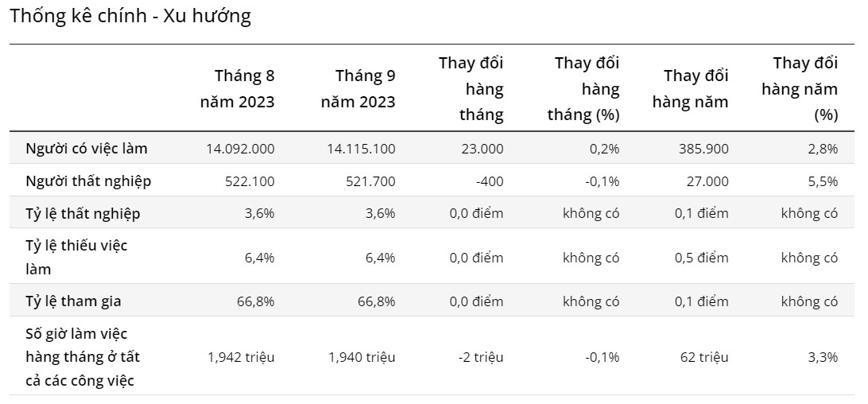Screen dimensions: 868x404
Task: Click the -400 monthly change cell
Action: [x=490, y=181]
